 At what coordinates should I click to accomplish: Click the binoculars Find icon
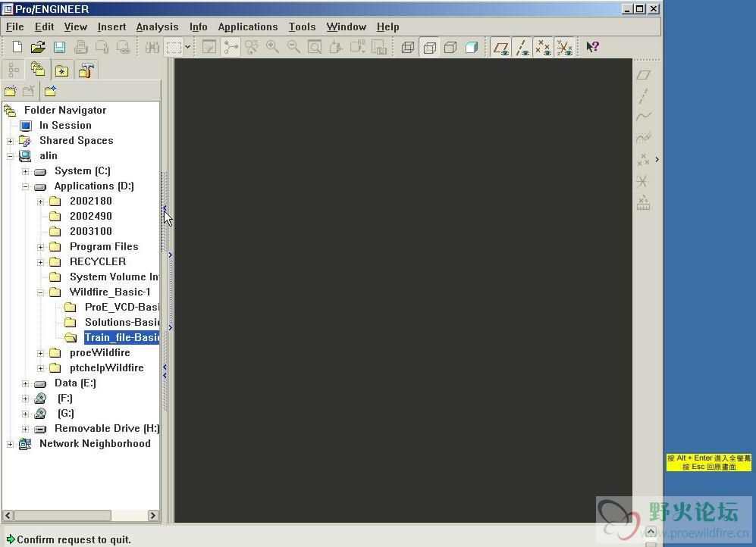[x=152, y=47]
